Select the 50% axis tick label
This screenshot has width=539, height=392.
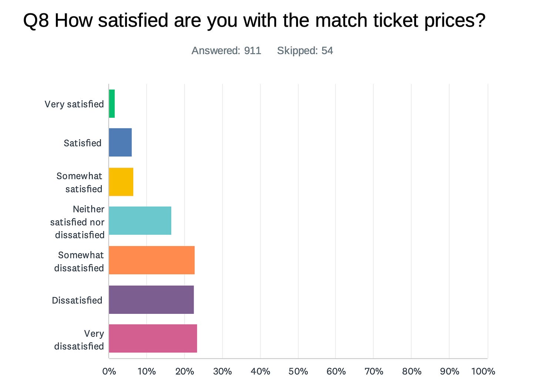(x=298, y=371)
